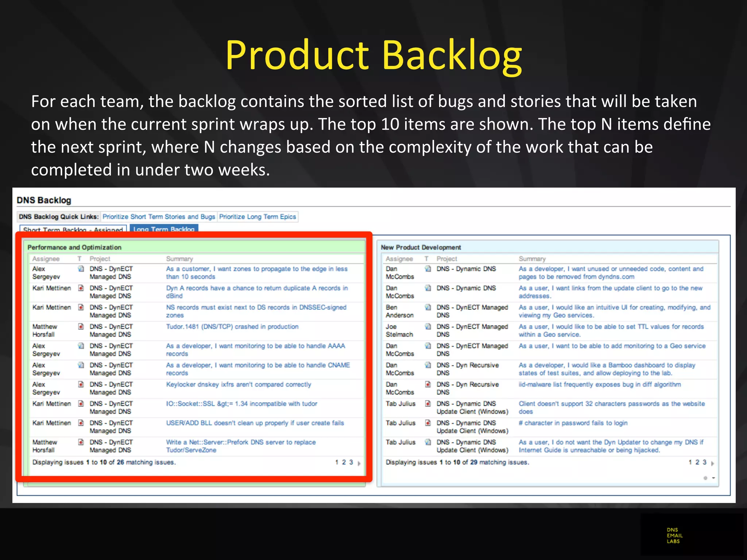Select New Product Development panel title
The height and width of the screenshot is (560, 747).
[421, 248]
